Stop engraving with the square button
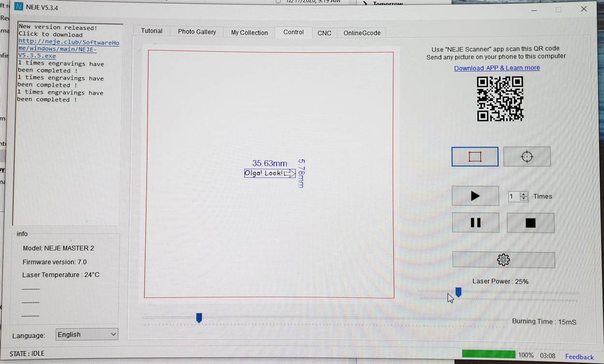Image resolution: width=604 pixels, height=364 pixels. pos(530,223)
